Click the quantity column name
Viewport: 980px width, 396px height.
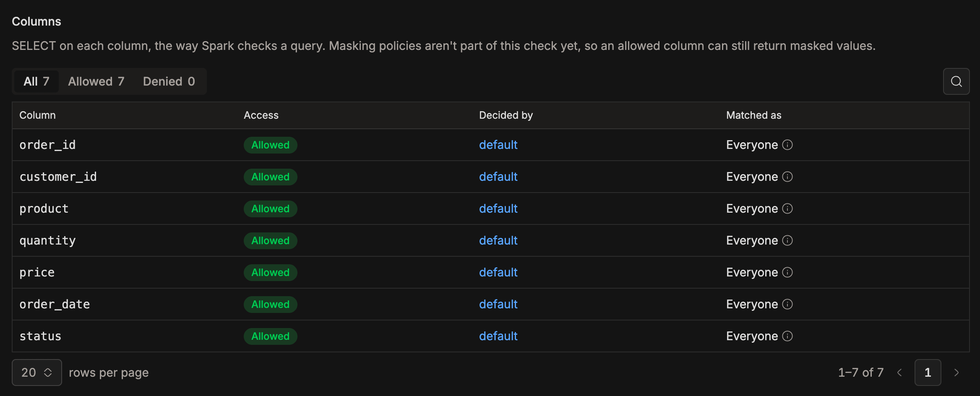pyautogui.click(x=47, y=241)
